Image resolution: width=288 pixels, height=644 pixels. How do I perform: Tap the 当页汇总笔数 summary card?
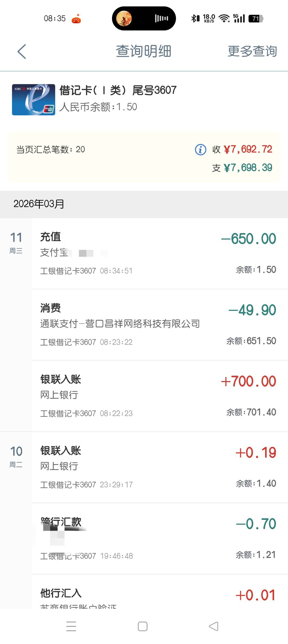[144, 158]
